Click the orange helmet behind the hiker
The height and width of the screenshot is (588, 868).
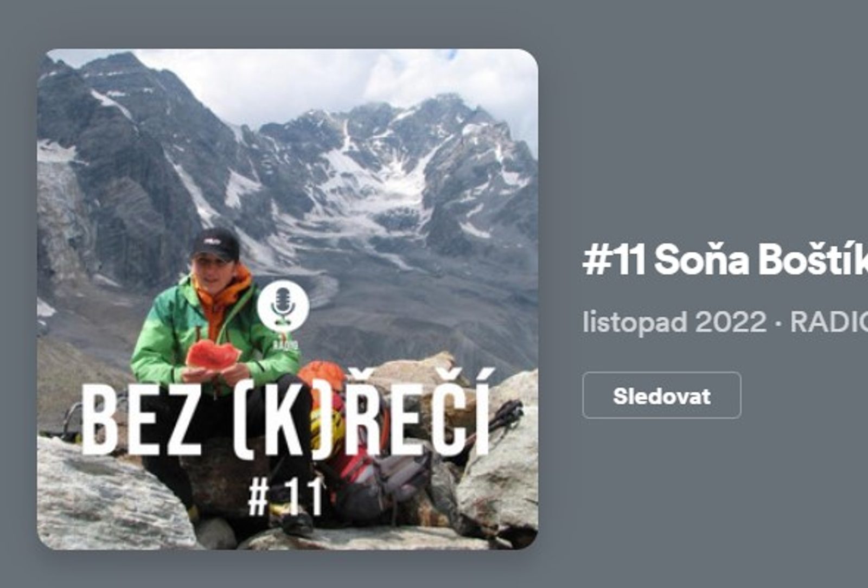pyautogui.click(x=321, y=376)
